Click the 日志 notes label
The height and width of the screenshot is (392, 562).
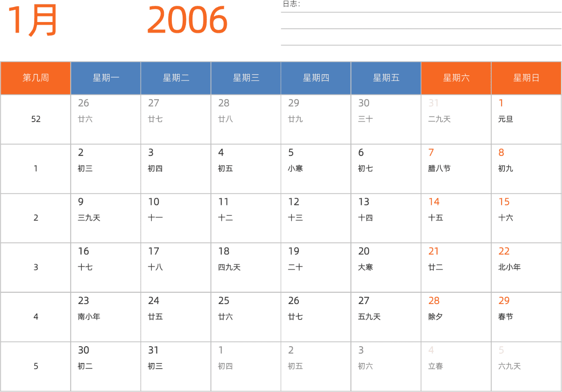(291, 4)
